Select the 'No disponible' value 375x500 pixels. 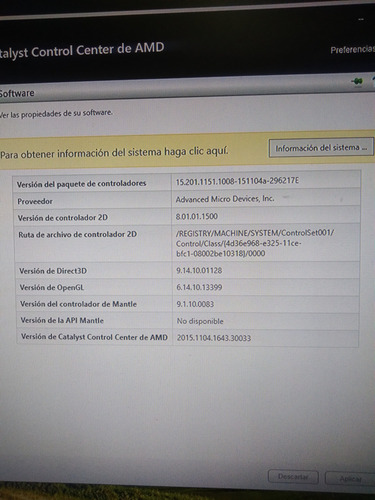click(x=200, y=321)
